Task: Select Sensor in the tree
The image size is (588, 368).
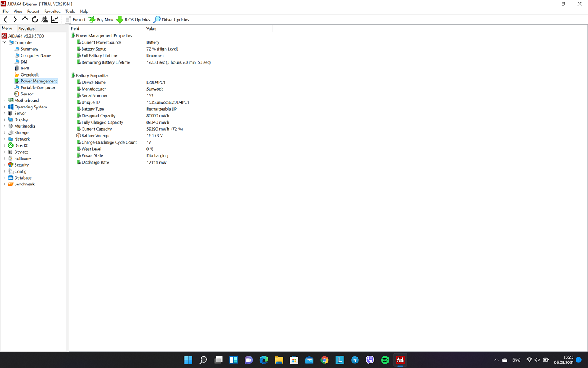Action: [26, 94]
